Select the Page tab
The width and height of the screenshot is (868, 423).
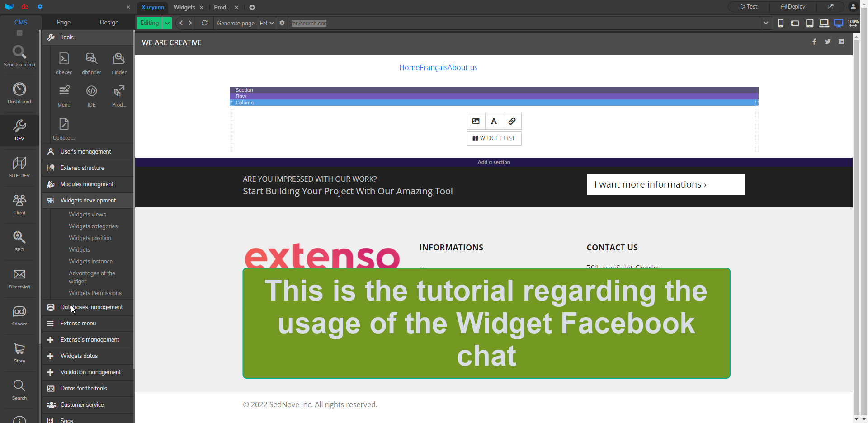point(64,22)
